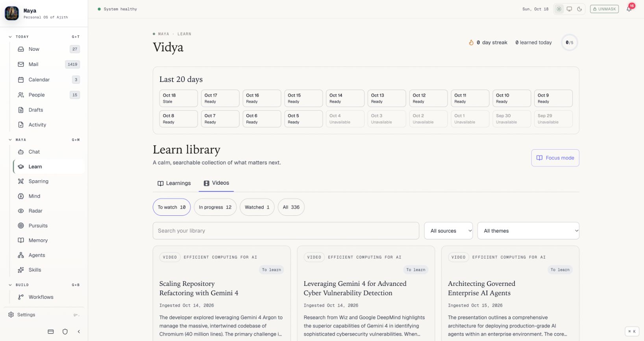
Task: Switch to light theme sun toggle
Action: (x=559, y=9)
